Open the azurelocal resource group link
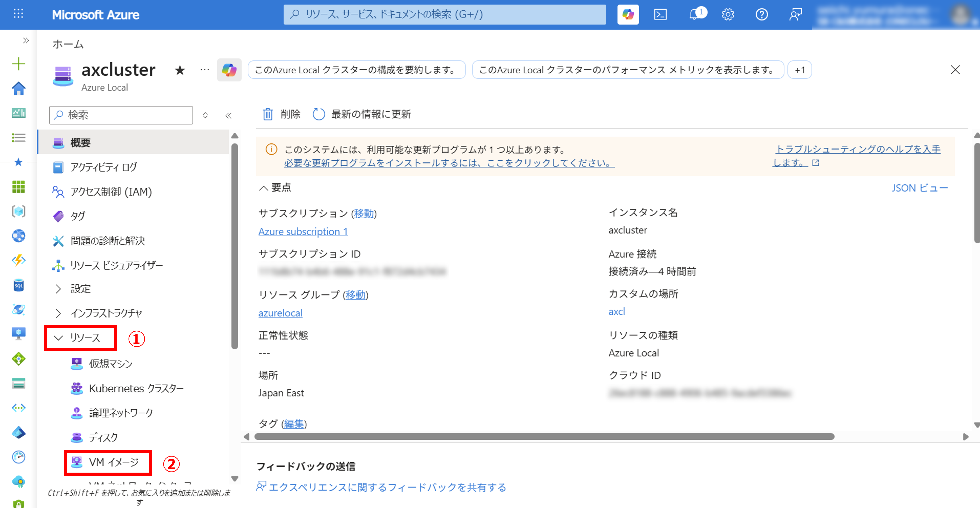The image size is (980, 508). pyautogui.click(x=280, y=313)
